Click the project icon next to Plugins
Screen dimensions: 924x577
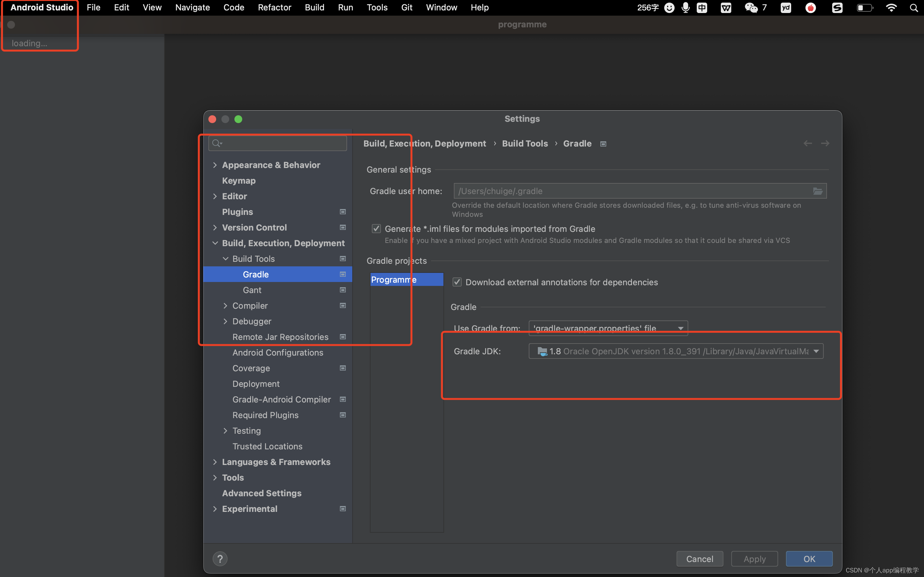[343, 212]
